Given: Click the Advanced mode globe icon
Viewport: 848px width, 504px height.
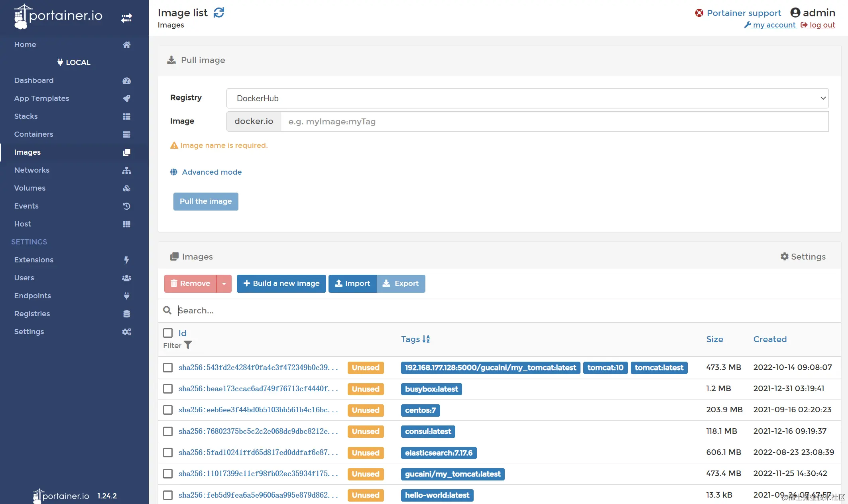Looking at the screenshot, I should coord(174,172).
